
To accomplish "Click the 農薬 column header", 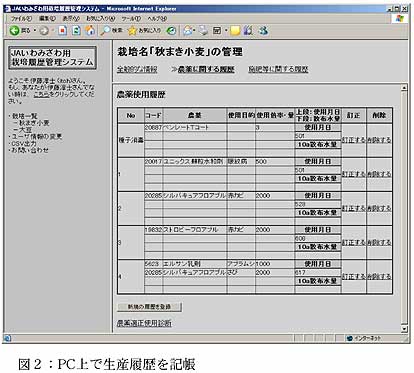I will [x=195, y=115].
